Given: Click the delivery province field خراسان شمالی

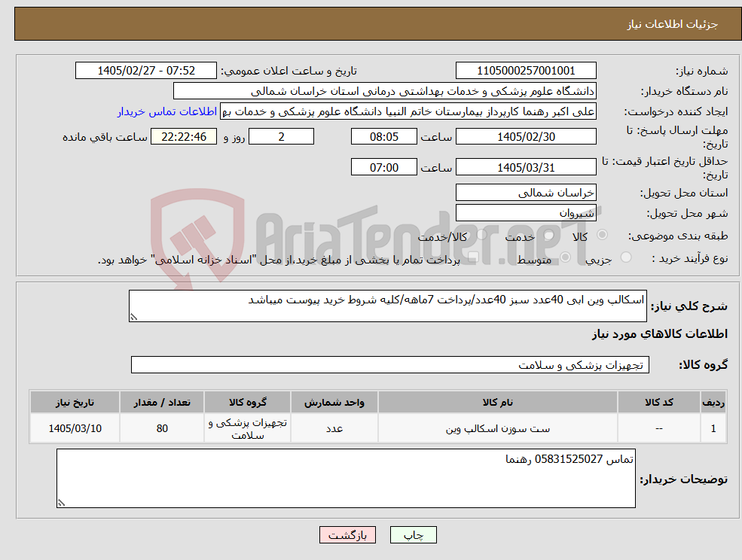Looking at the screenshot, I should pyautogui.click(x=526, y=193).
